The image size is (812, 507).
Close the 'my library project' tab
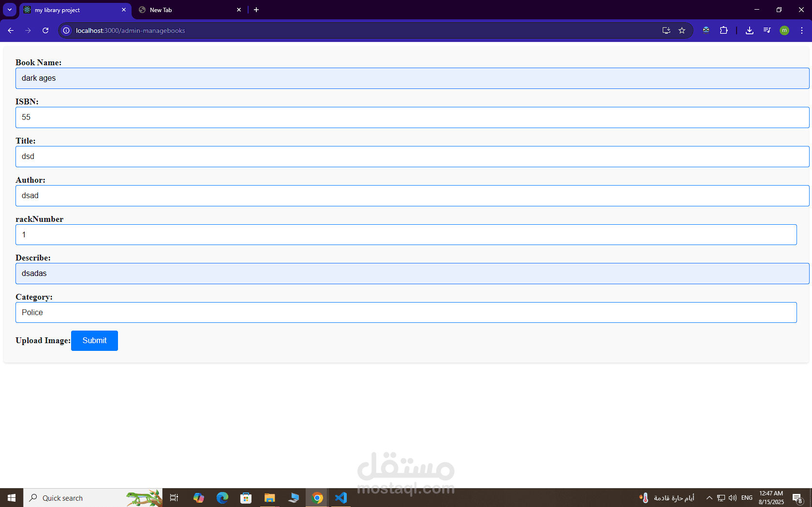[124, 10]
